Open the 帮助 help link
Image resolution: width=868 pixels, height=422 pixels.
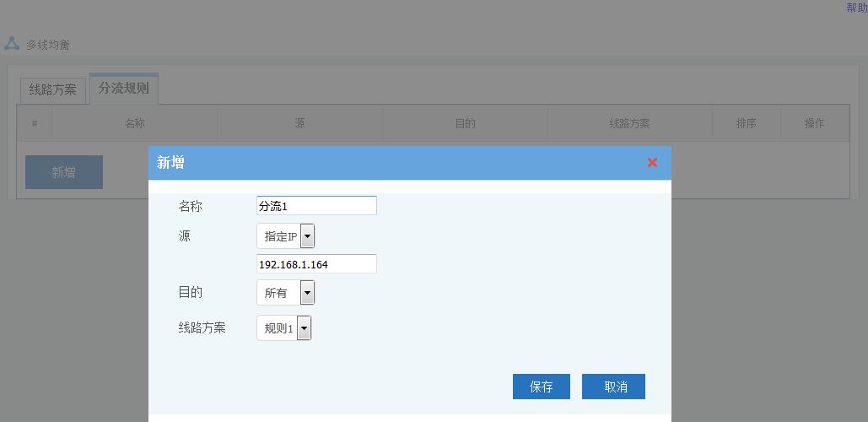[856, 8]
